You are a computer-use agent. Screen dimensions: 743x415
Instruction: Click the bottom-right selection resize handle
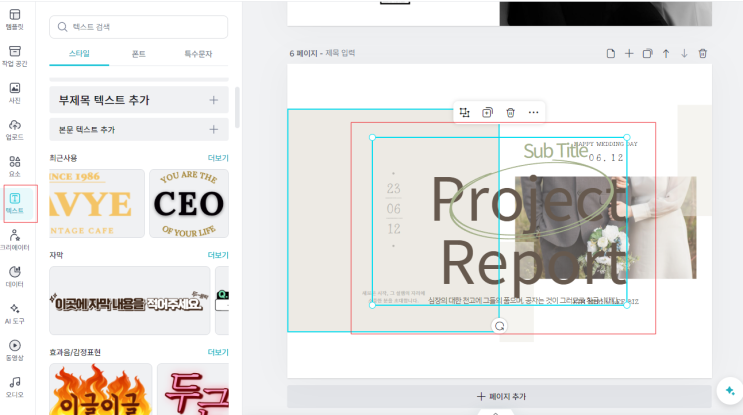[627, 306]
